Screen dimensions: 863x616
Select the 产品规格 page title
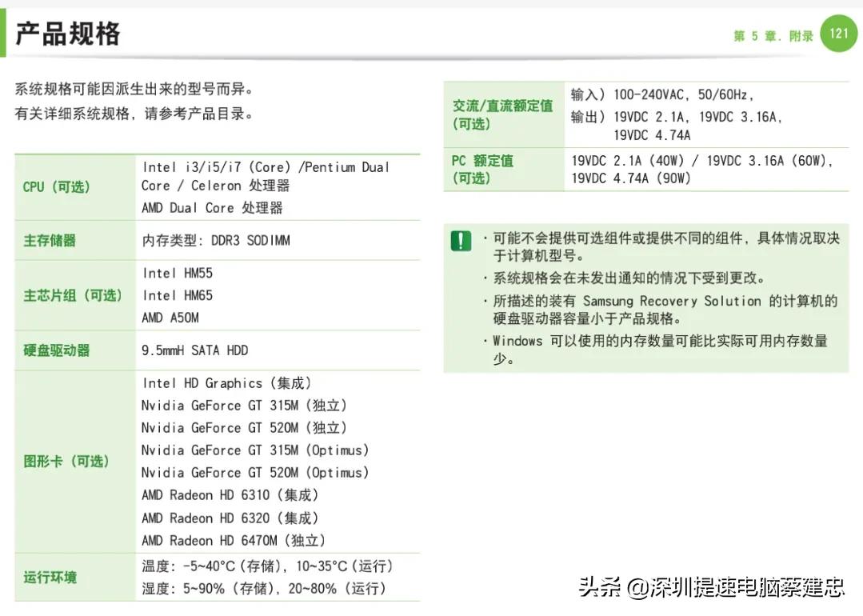[x=67, y=34]
